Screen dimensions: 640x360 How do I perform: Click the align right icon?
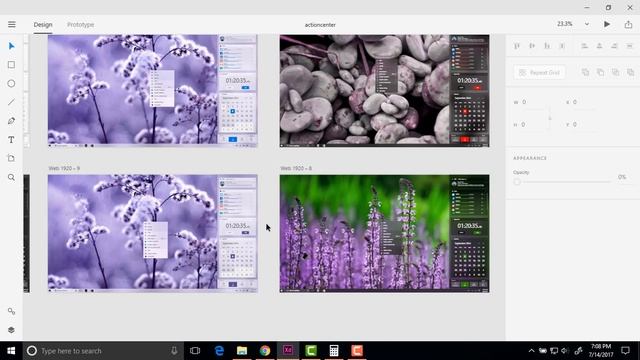(614, 46)
